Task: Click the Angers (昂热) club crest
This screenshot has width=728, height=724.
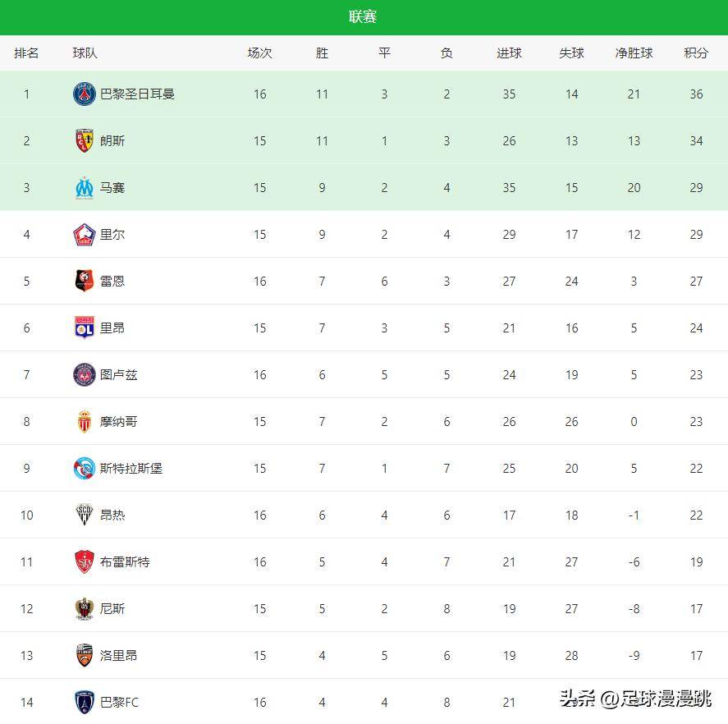Action: (85, 516)
